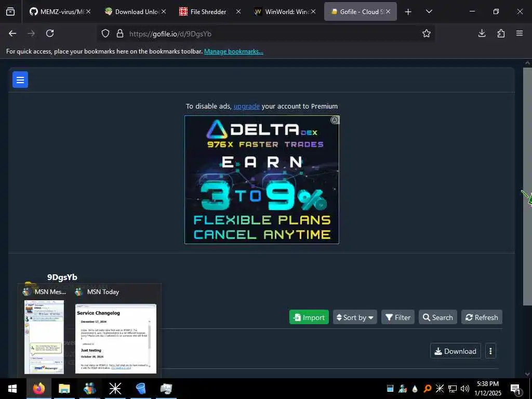This screenshot has width=532, height=399.
Task: Select the Gofile Cloud Storage tab
Action: (x=357, y=11)
